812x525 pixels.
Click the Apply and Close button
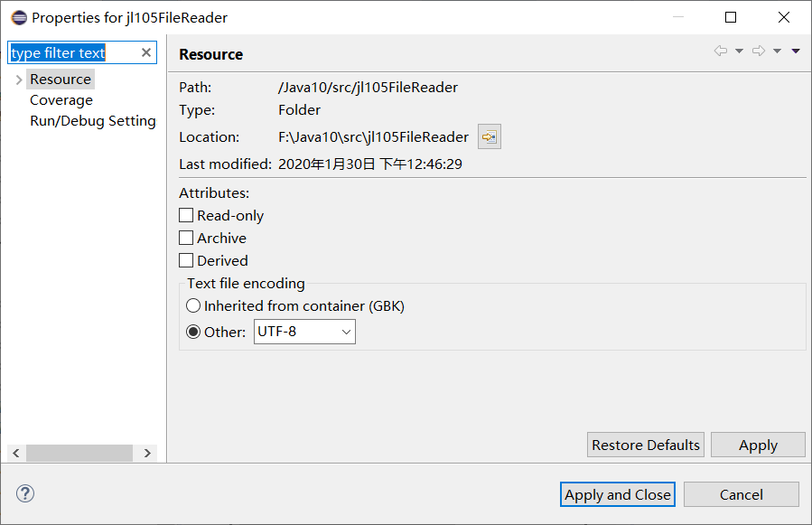point(617,494)
